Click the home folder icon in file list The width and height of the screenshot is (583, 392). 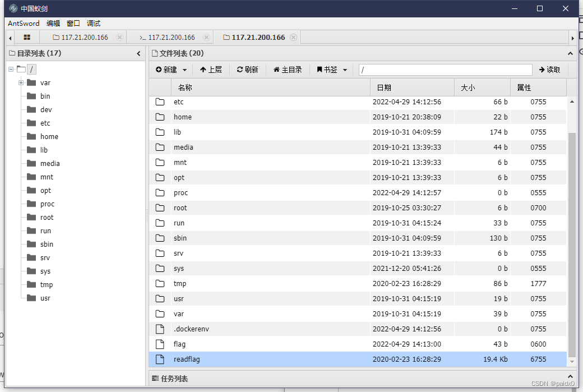(x=160, y=117)
